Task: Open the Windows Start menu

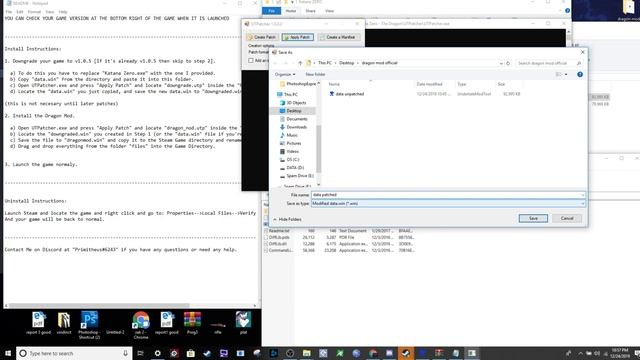Action: pyautogui.click(x=8, y=353)
